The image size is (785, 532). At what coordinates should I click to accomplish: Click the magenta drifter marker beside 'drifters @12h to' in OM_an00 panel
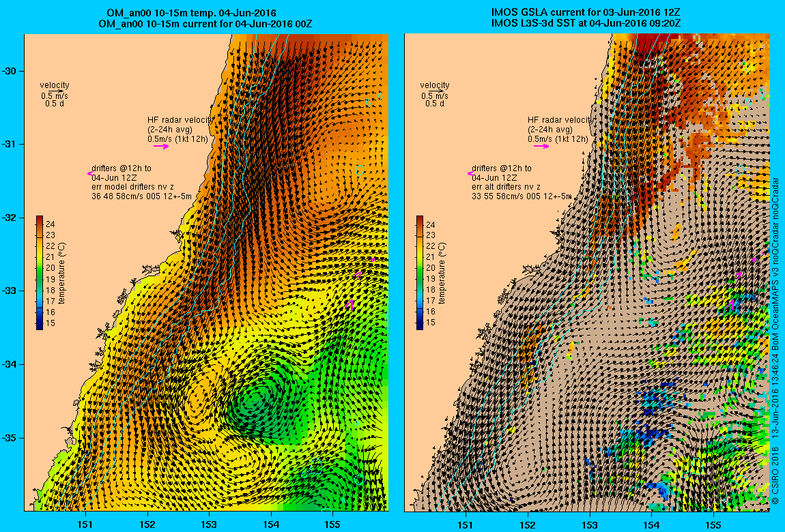89,173
